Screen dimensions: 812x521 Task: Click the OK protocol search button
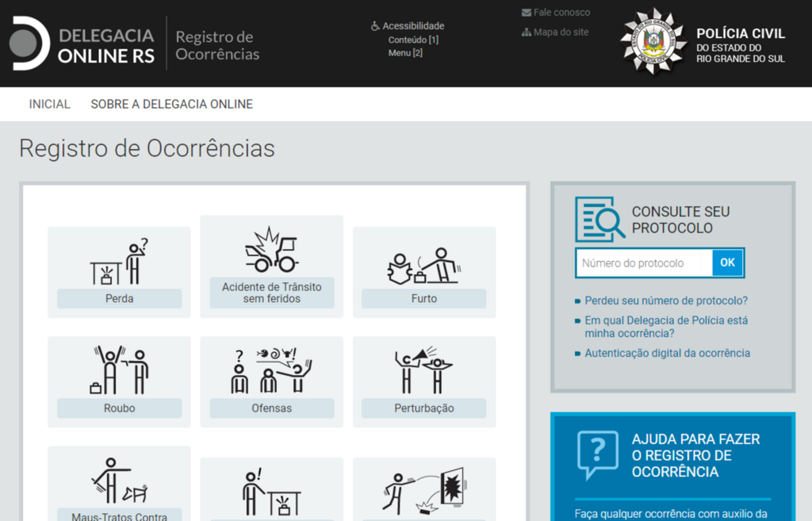pos(727,262)
